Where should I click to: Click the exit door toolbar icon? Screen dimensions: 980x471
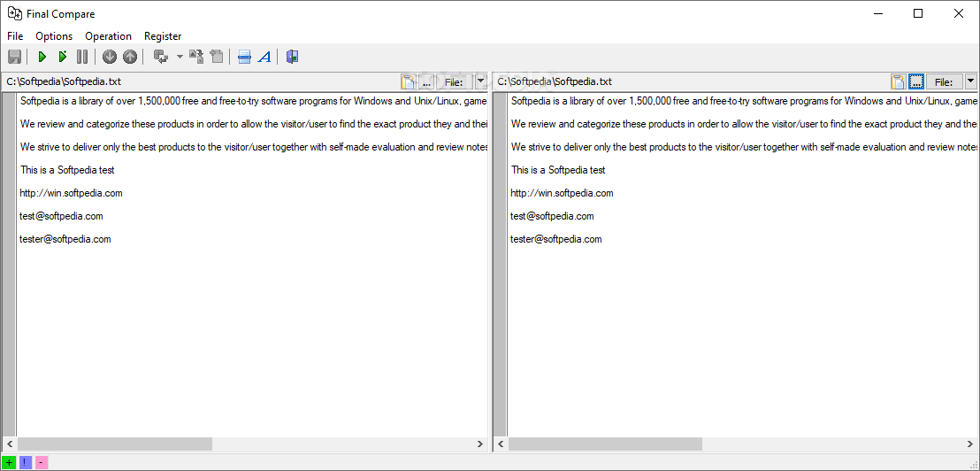(x=292, y=57)
